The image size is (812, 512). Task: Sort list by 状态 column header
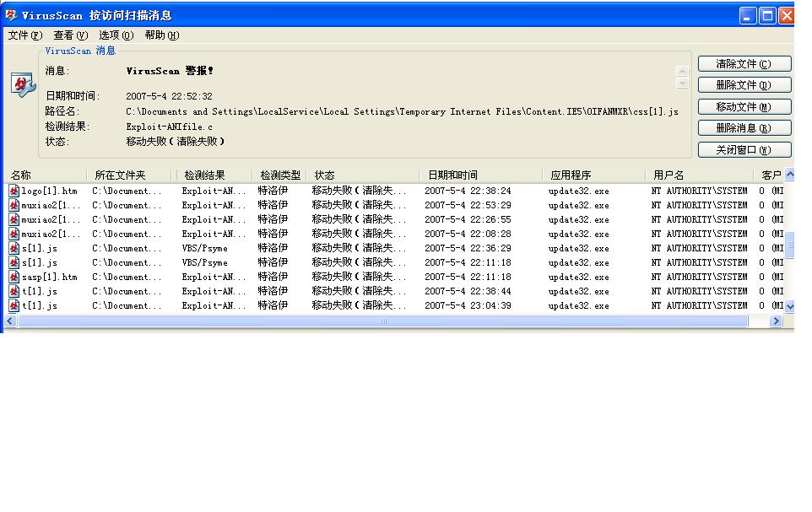click(363, 175)
